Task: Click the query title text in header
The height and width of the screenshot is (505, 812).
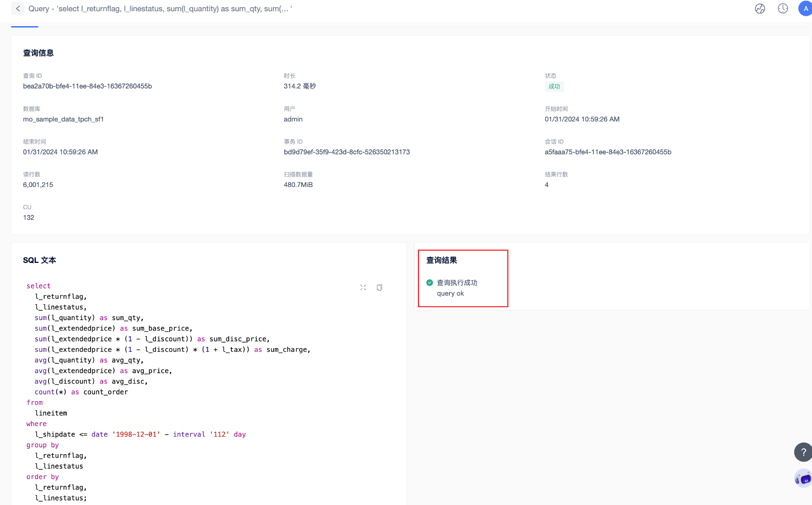Action: pos(160,8)
